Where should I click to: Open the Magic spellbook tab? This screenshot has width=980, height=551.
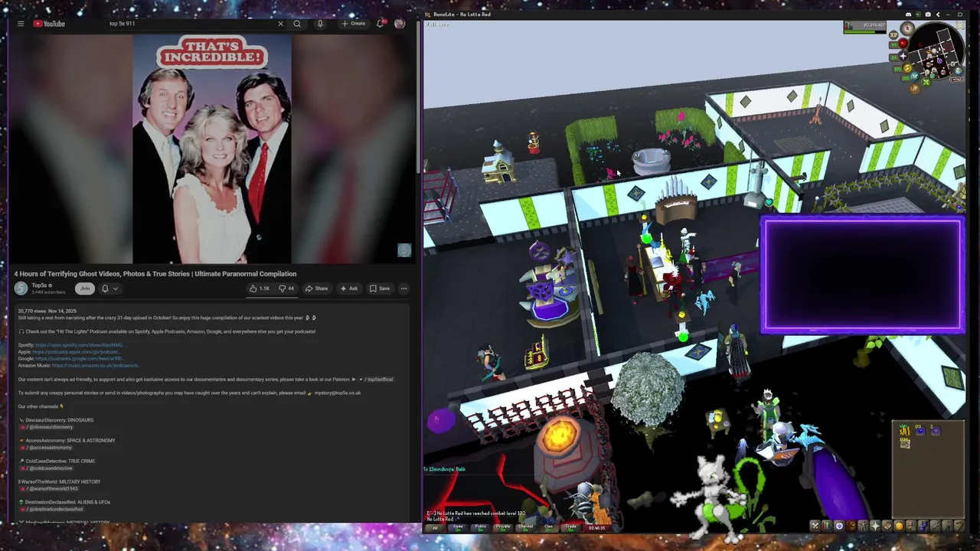pos(887,526)
